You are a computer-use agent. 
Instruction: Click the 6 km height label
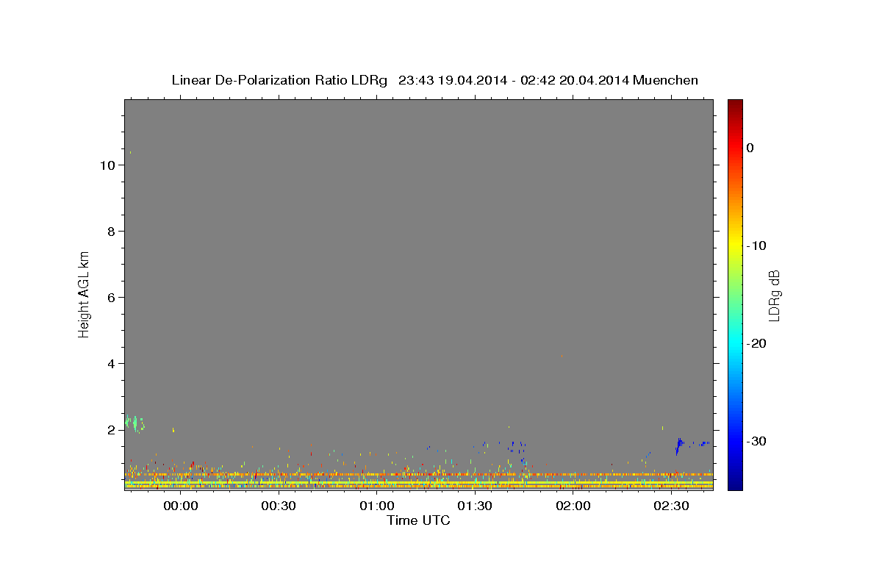tap(110, 298)
